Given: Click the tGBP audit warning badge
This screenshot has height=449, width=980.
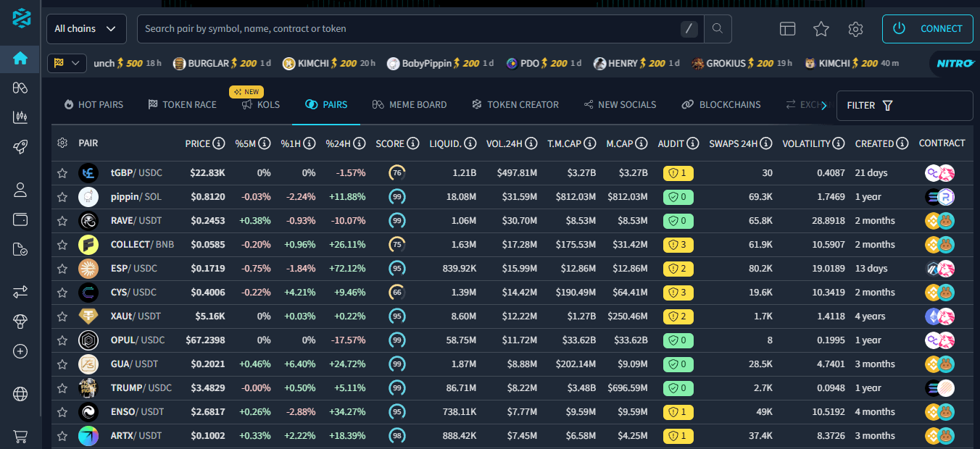Looking at the screenshot, I should 678,173.
